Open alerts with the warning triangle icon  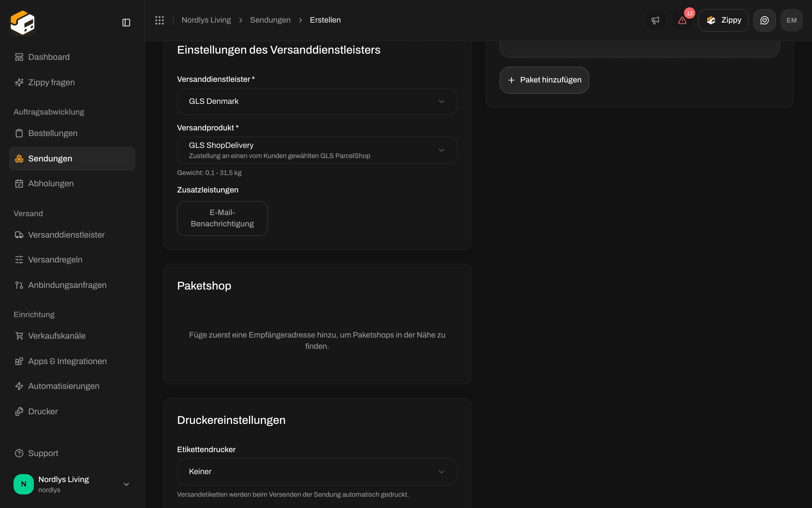(x=682, y=20)
